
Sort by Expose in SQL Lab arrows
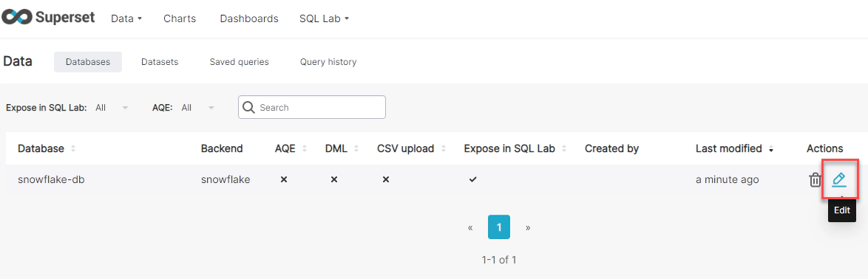[x=564, y=148]
